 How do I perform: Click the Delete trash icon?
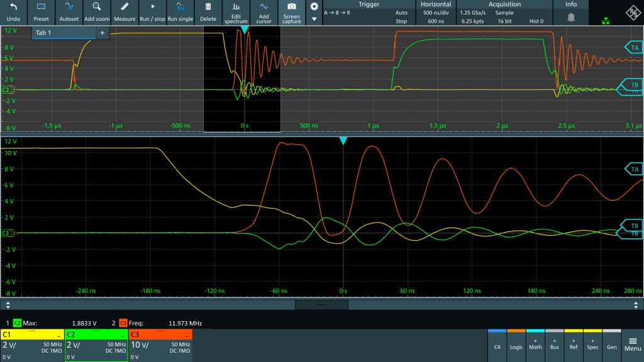208,12
